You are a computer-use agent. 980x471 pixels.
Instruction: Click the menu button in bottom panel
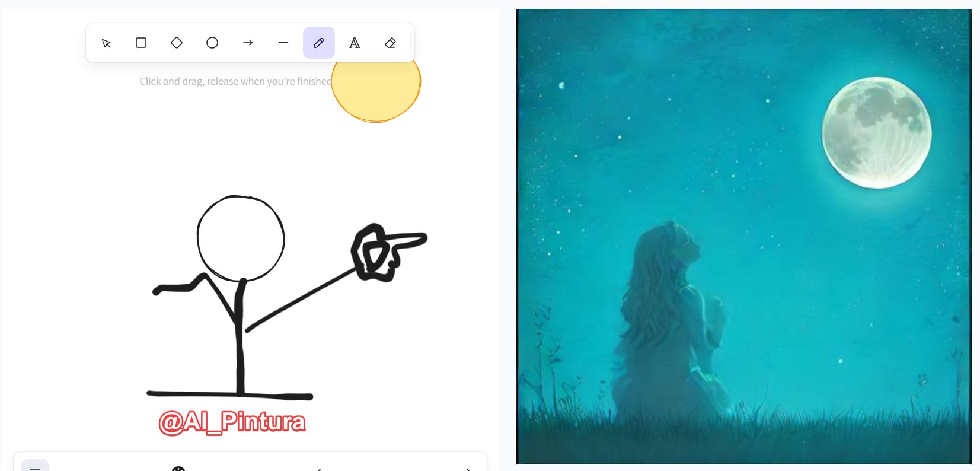click(35, 466)
